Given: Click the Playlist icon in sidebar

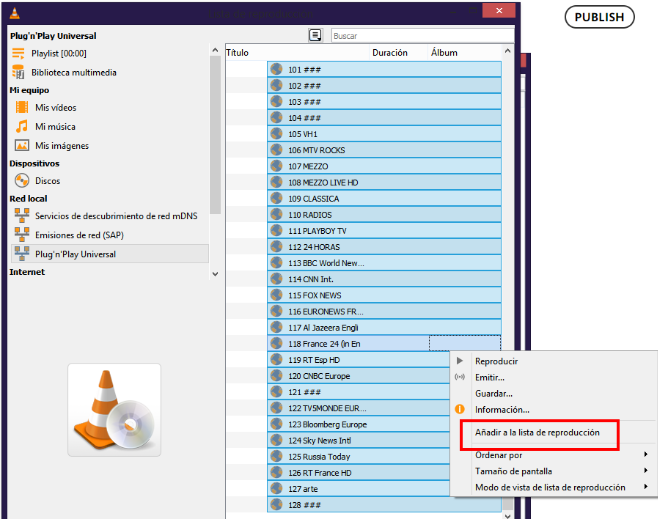Looking at the screenshot, I should click(x=18, y=53).
